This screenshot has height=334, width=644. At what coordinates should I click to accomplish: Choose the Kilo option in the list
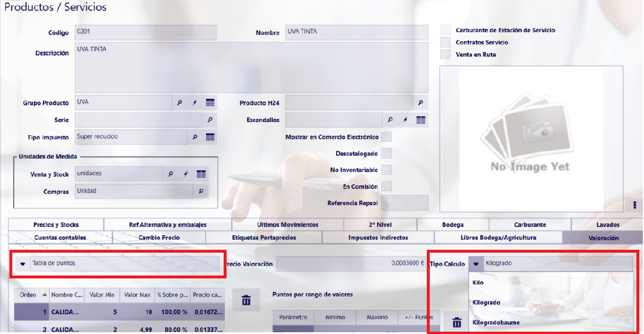[x=478, y=283]
